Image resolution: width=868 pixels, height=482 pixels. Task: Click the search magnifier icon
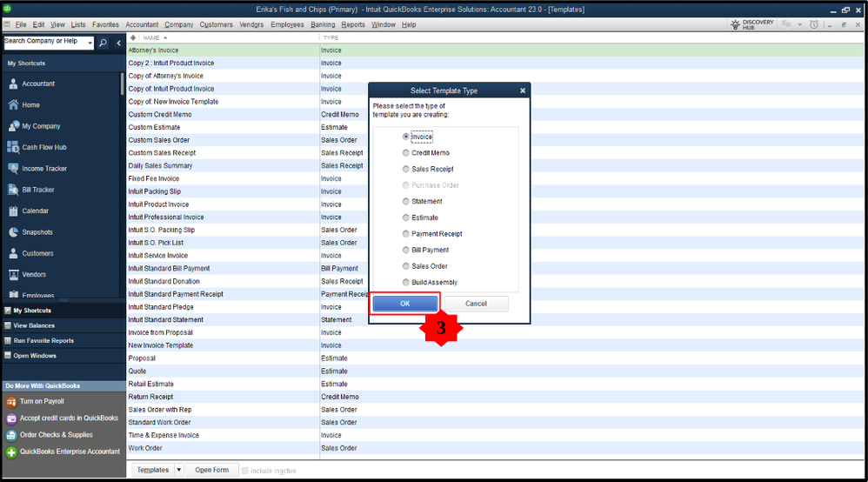tap(103, 43)
